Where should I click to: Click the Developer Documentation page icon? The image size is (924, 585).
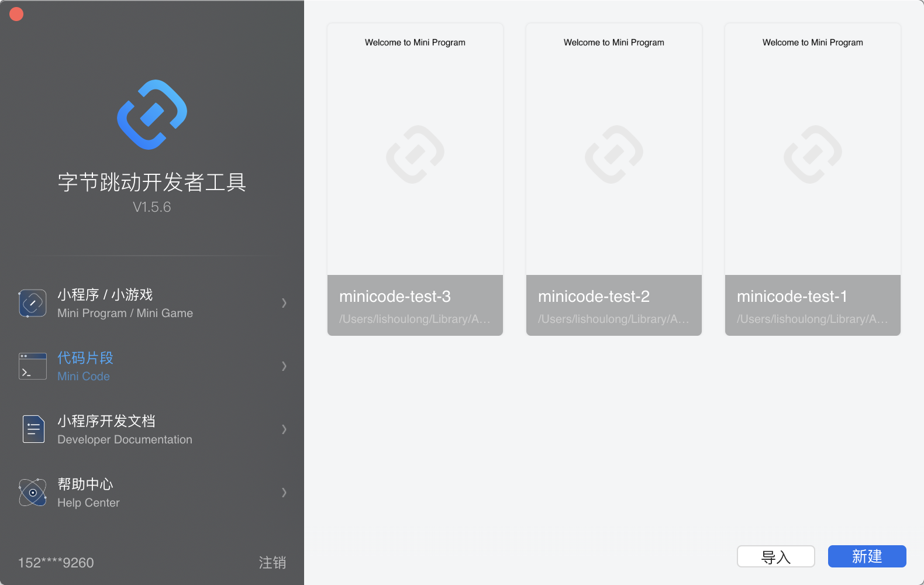click(x=33, y=429)
